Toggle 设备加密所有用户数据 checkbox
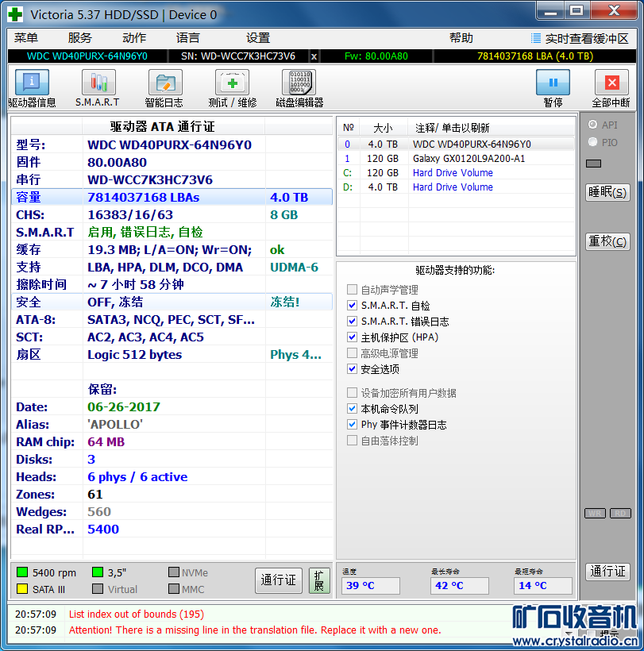The height and width of the screenshot is (651, 644). pyautogui.click(x=352, y=392)
